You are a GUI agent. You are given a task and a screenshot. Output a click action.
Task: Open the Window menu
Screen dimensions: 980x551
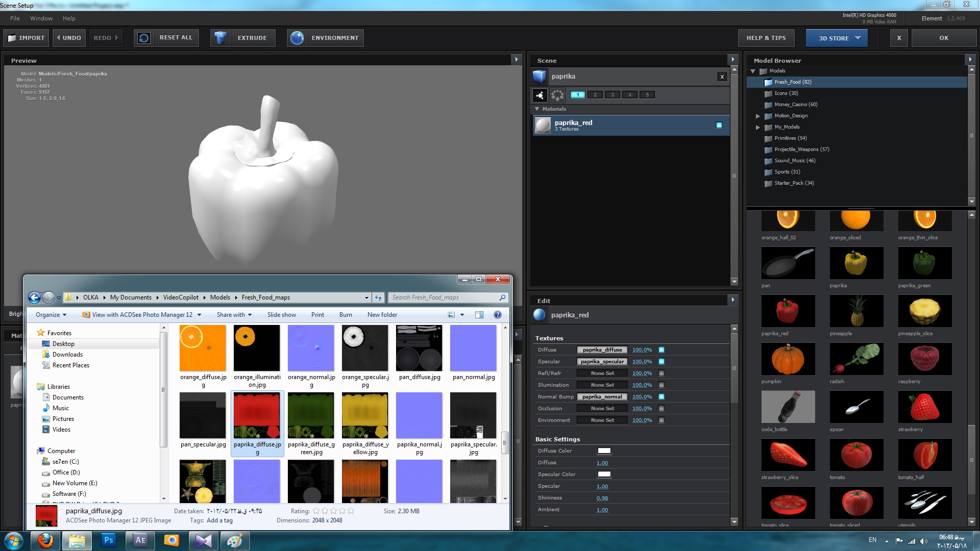point(41,18)
